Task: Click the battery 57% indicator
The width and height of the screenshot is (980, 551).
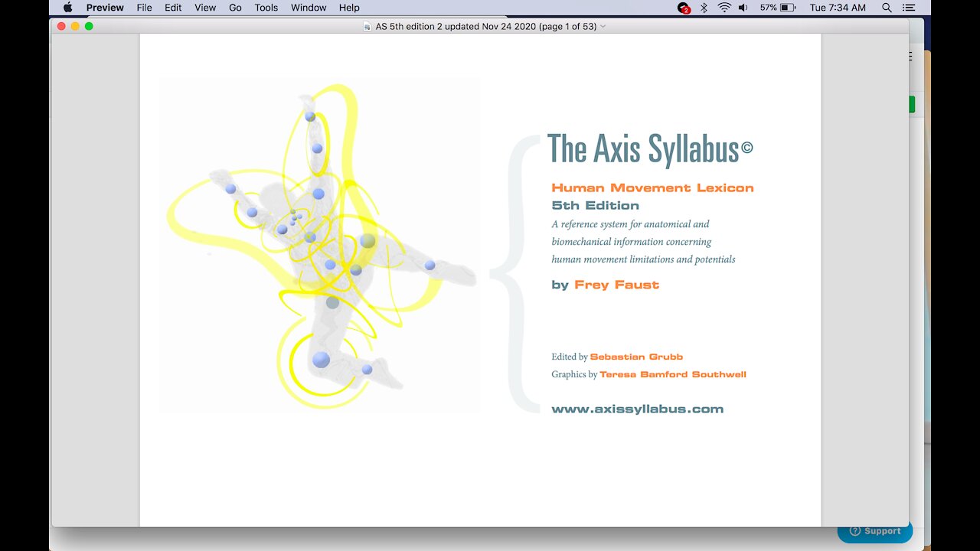Action: 778,8
